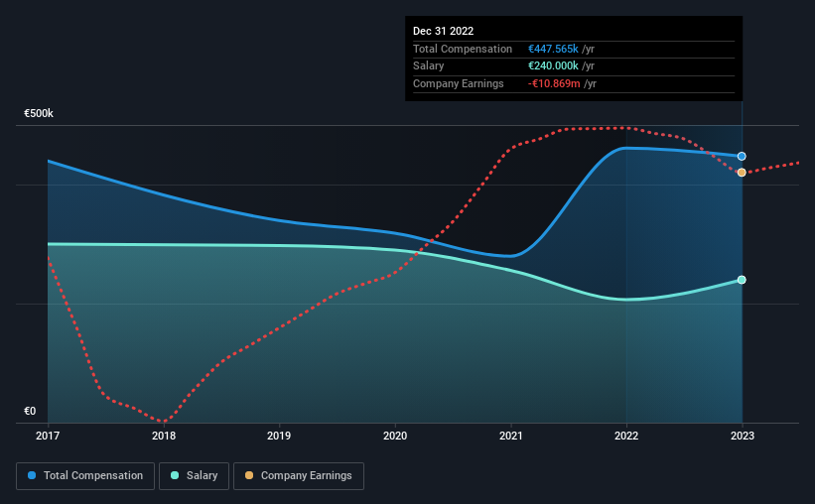Click the €0 y-axis label

(30, 411)
